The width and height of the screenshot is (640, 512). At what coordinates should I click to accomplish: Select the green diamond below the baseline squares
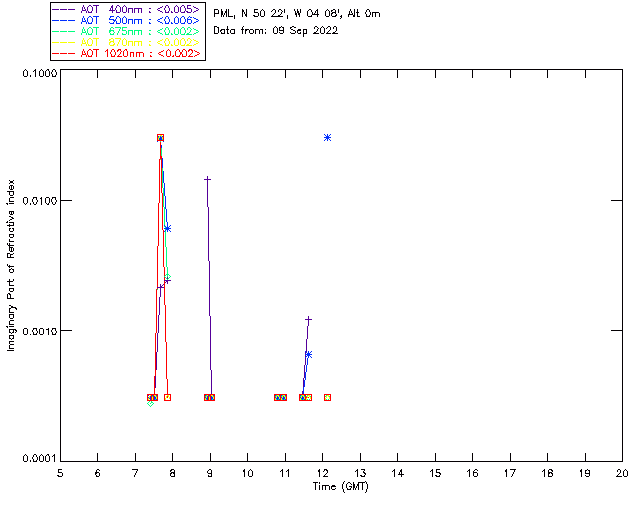point(151,403)
